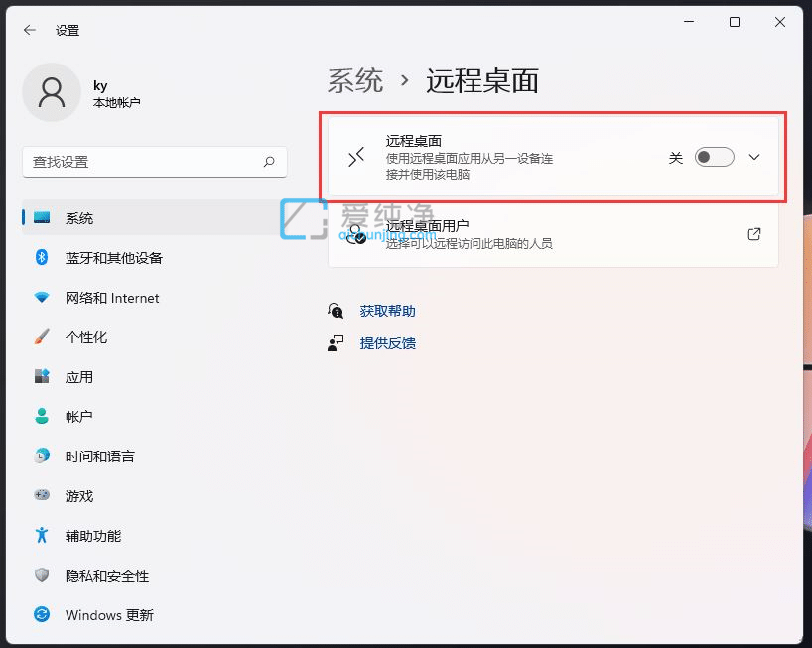Expand the 远程桌面 options chevron

(x=754, y=157)
